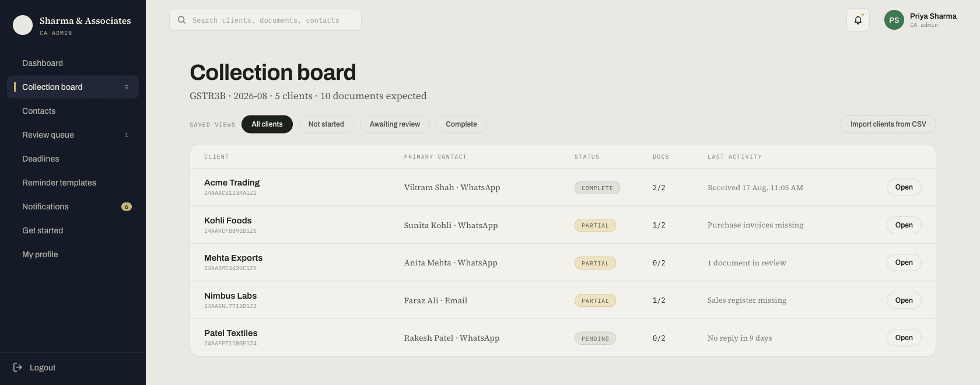The height and width of the screenshot is (385, 980).
Task: Click contact Anita Mehta · WhatsApp
Action: click(x=451, y=262)
